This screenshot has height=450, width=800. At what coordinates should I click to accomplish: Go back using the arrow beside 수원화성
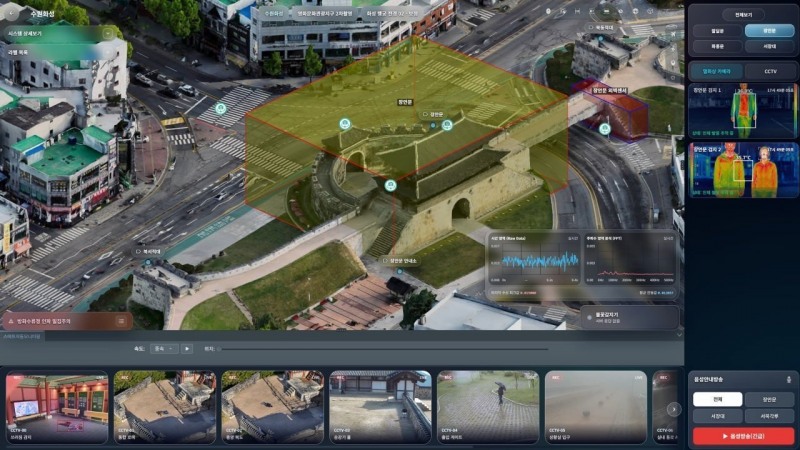12,14
